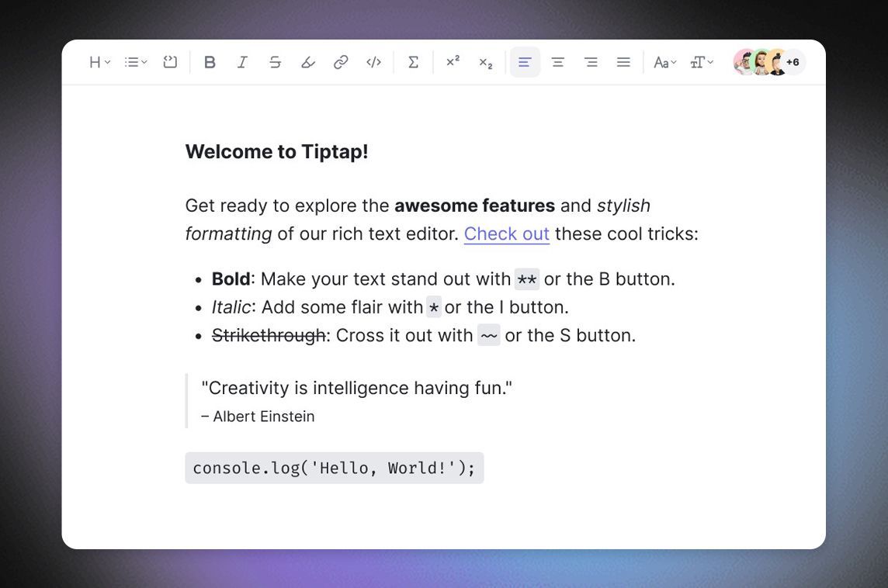The image size is (888, 588).
Task: Toggle italic formatting in toolbar
Action: [242, 62]
